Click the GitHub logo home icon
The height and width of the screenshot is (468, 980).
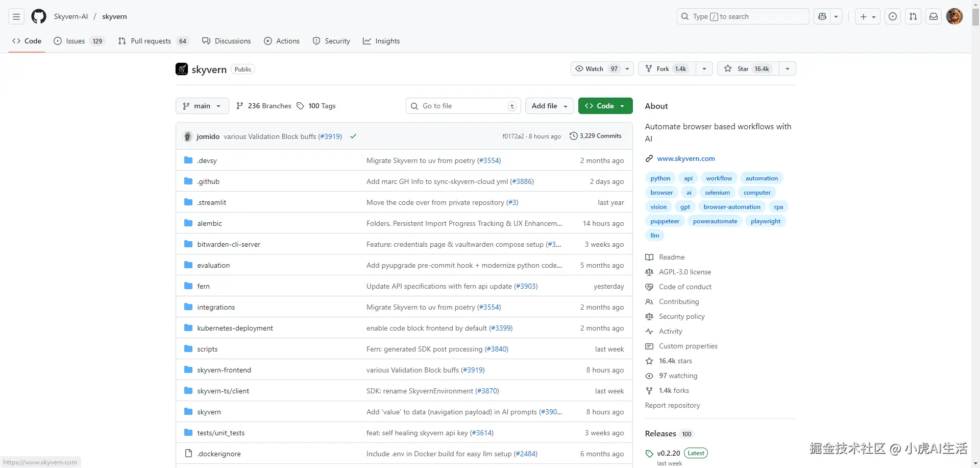point(39,17)
